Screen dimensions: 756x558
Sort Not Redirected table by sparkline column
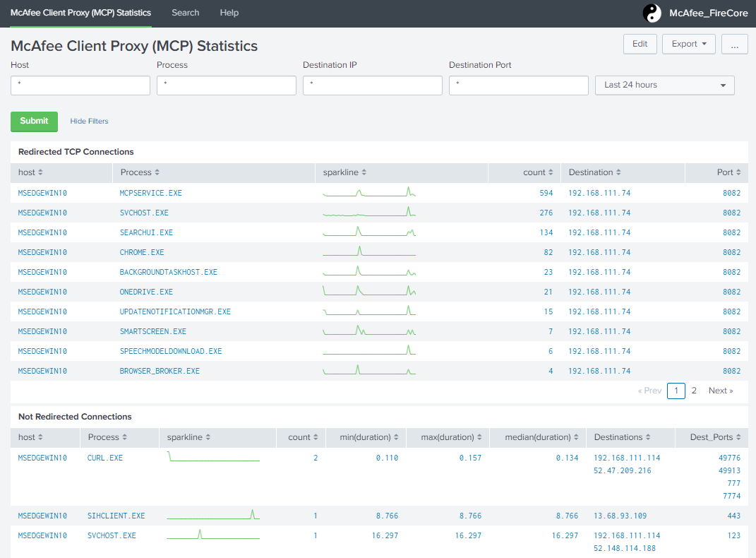pyautogui.click(x=188, y=437)
